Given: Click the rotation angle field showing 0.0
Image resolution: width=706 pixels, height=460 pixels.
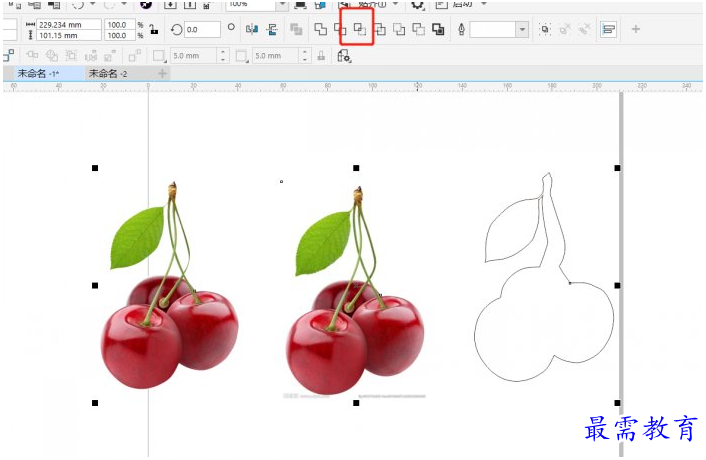Looking at the screenshot, I should (x=202, y=30).
